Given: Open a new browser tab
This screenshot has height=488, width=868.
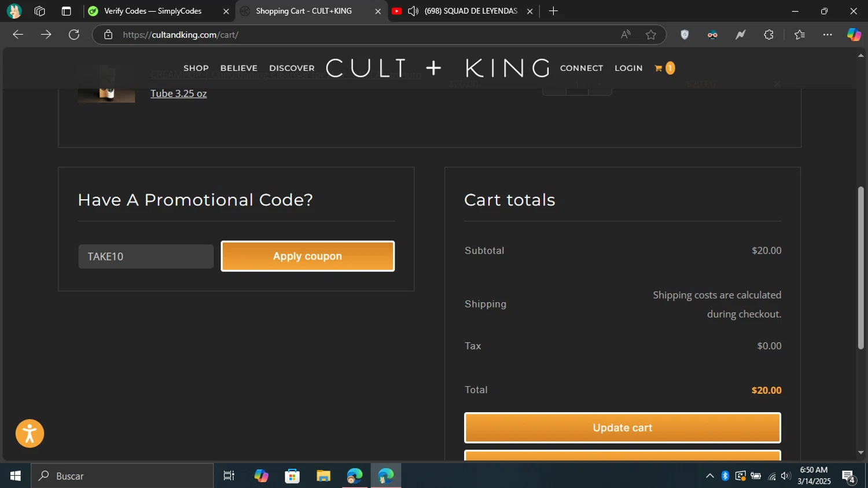Looking at the screenshot, I should click(x=553, y=11).
